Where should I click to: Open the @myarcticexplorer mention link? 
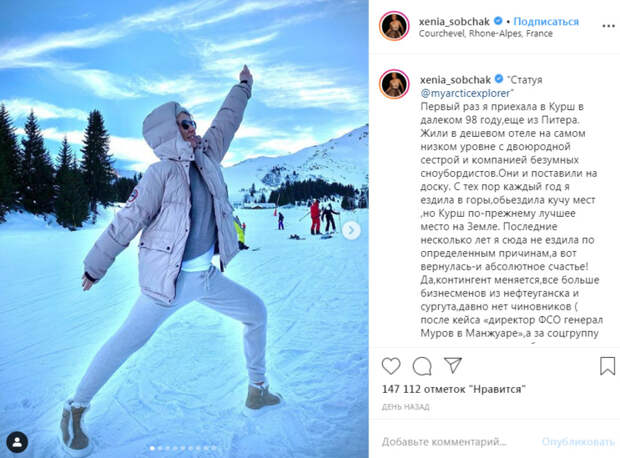pos(465,93)
